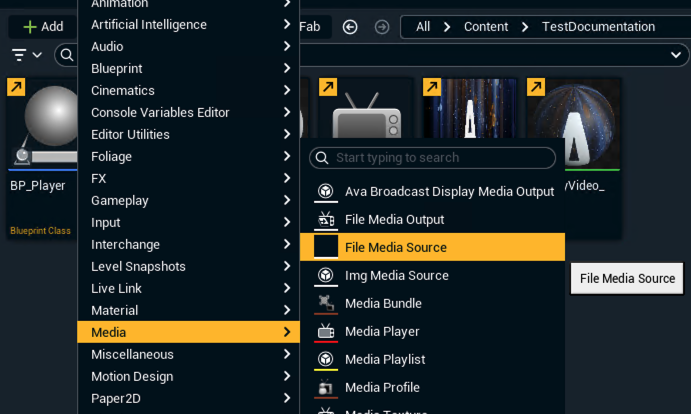Click the magnifier icon in menu search box
The width and height of the screenshot is (691, 414).
click(322, 158)
